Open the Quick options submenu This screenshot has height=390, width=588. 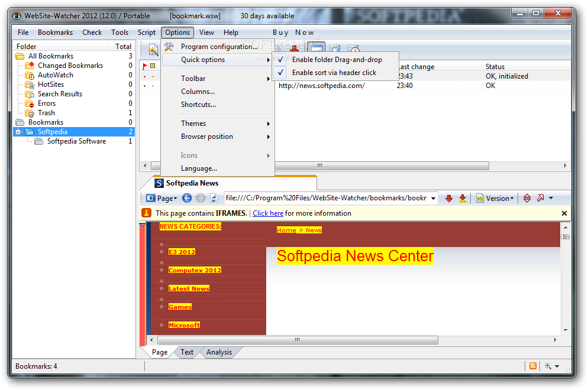[218, 60]
